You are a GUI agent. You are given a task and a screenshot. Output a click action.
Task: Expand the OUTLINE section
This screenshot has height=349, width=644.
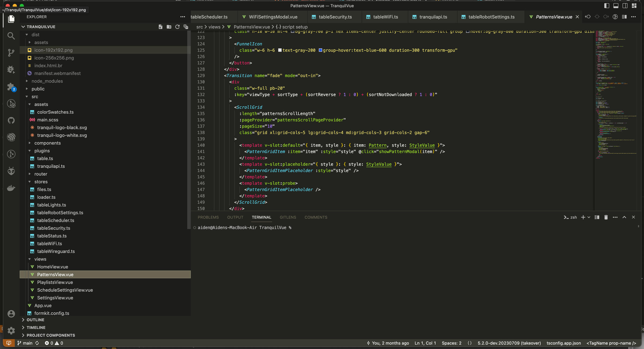coord(35,320)
